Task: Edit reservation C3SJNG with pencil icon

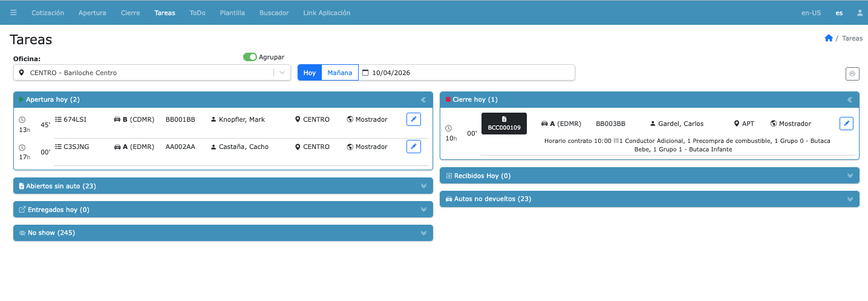Action: (x=414, y=147)
